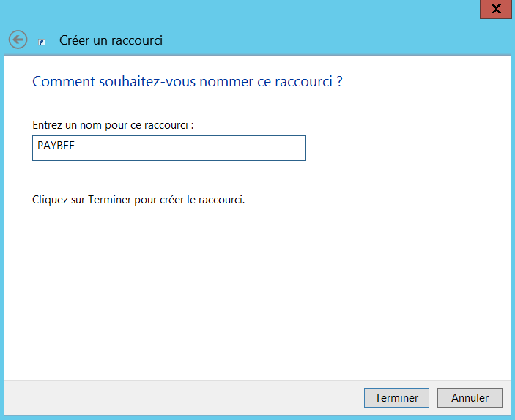Click the back arrow button
The height and width of the screenshot is (420, 515).
[18, 40]
